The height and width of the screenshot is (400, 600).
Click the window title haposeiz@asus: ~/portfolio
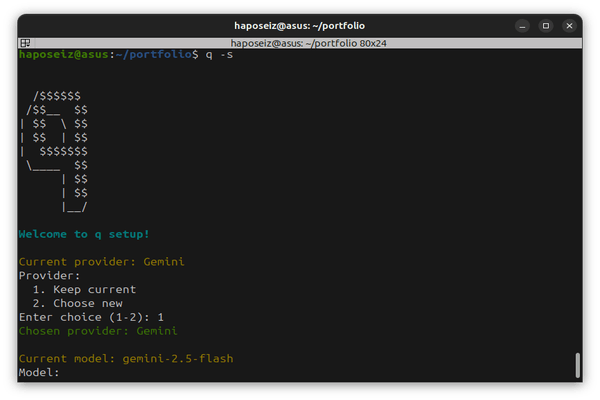click(299, 25)
